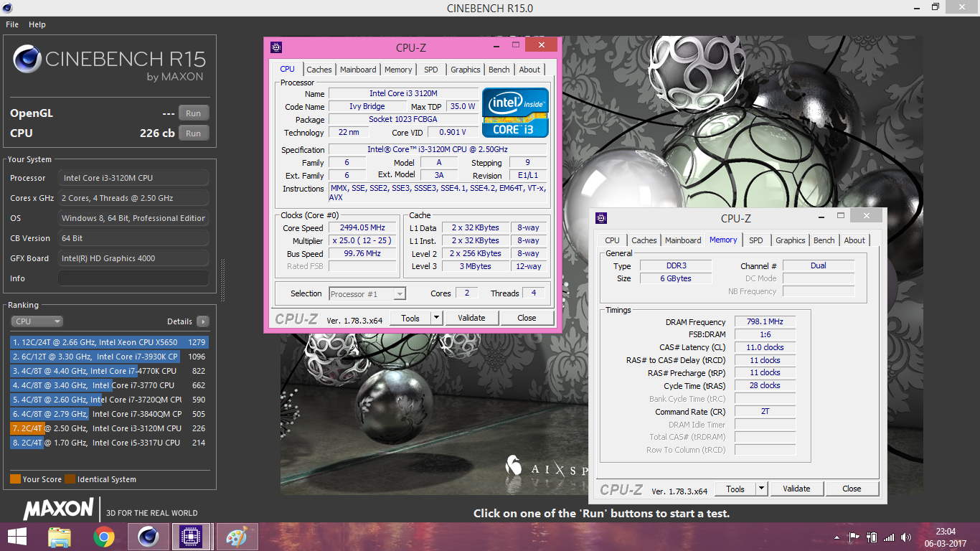The height and width of the screenshot is (551, 980).
Task: Click the DRAM Frequency 798.1 MHz value
Action: pos(765,322)
